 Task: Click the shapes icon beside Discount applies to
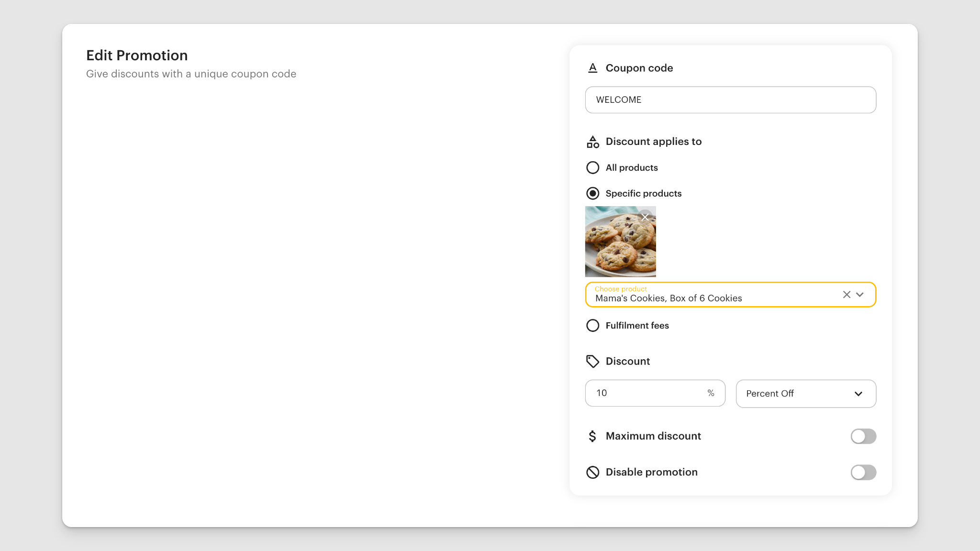click(x=593, y=142)
